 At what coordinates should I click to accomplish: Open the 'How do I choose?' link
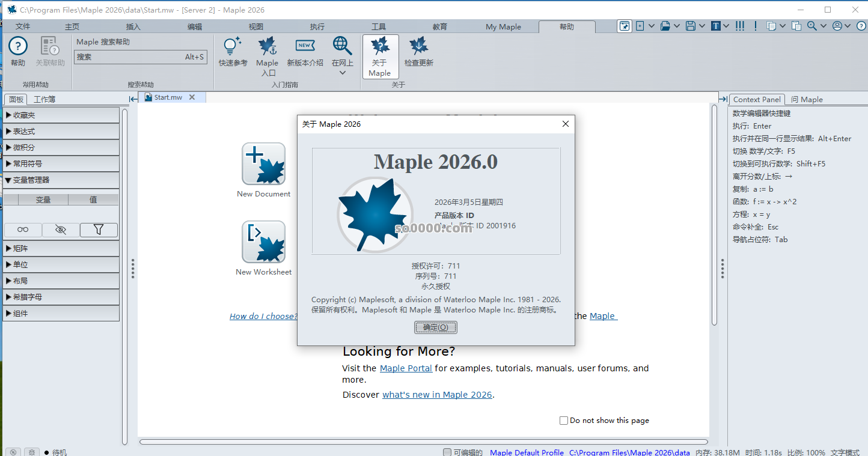263,316
